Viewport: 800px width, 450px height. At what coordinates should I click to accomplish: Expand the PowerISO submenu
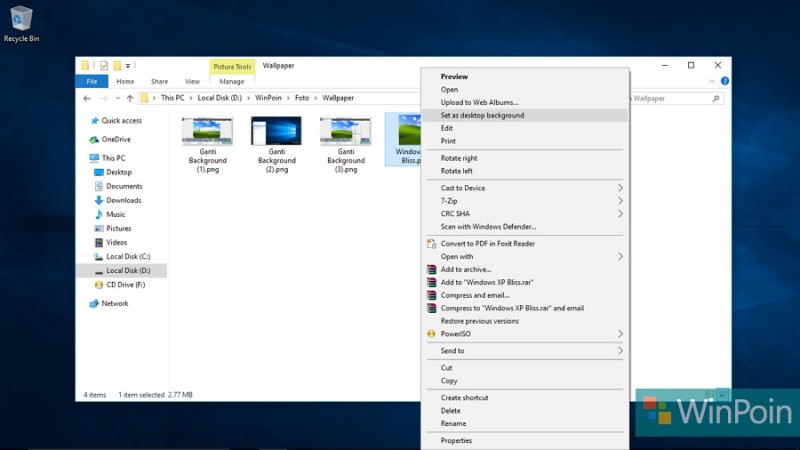[525, 334]
